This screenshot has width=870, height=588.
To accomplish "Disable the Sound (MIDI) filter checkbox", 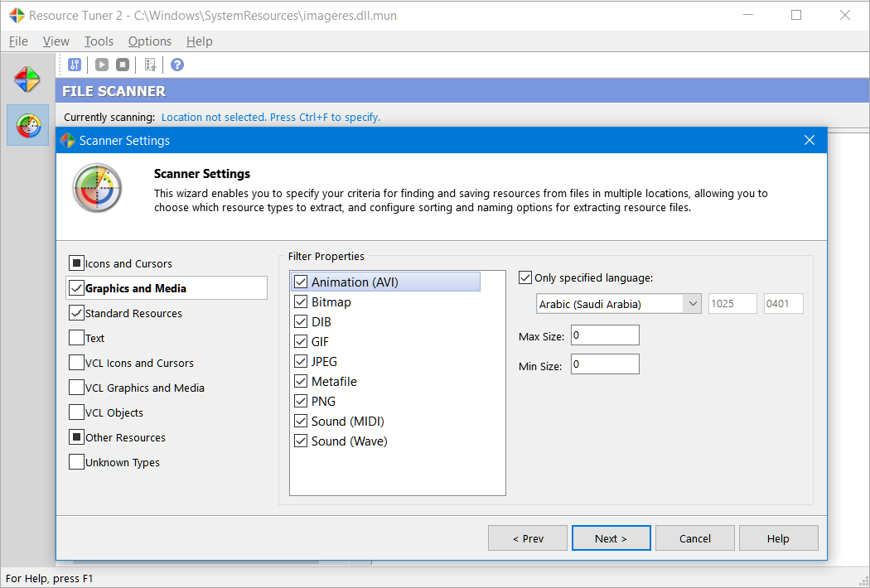I will coord(300,421).
